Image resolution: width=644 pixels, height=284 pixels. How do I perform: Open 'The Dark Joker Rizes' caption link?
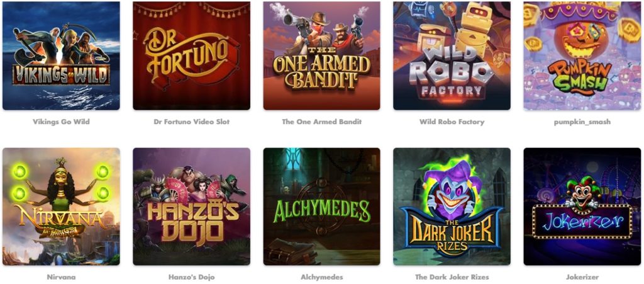452,277
